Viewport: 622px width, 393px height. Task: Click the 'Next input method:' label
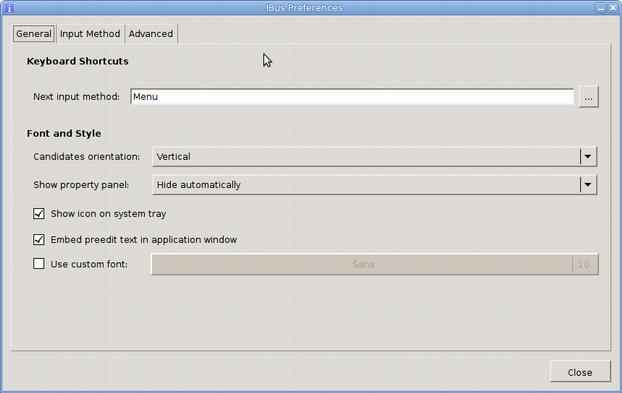[77, 97]
